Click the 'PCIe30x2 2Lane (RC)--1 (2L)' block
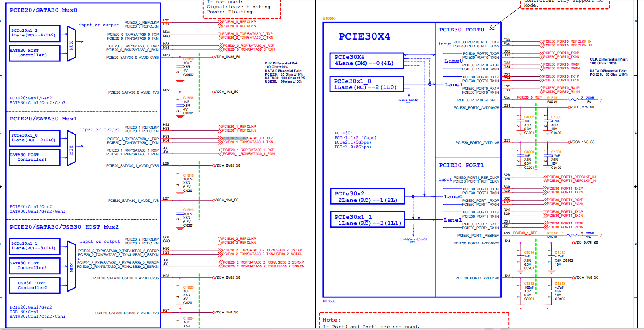This screenshot has width=644, height=330. coord(368,197)
